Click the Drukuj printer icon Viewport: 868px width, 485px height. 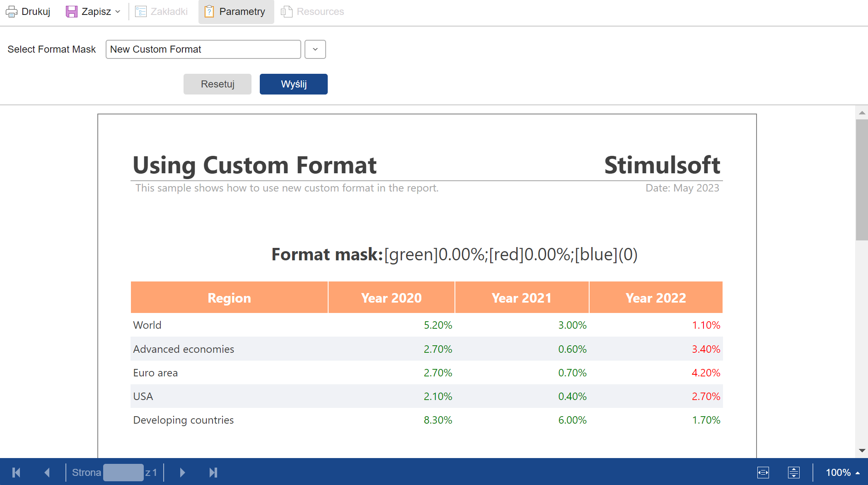pyautogui.click(x=11, y=12)
